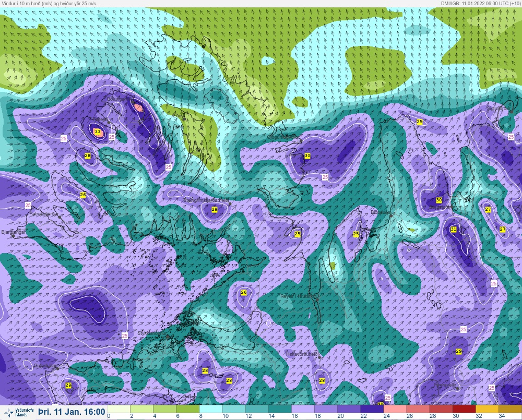Viewport: 522px width, 420px height.
Task: Click the pink gust core near Bolungarvík
Action: pyautogui.click(x=138, y=107)
